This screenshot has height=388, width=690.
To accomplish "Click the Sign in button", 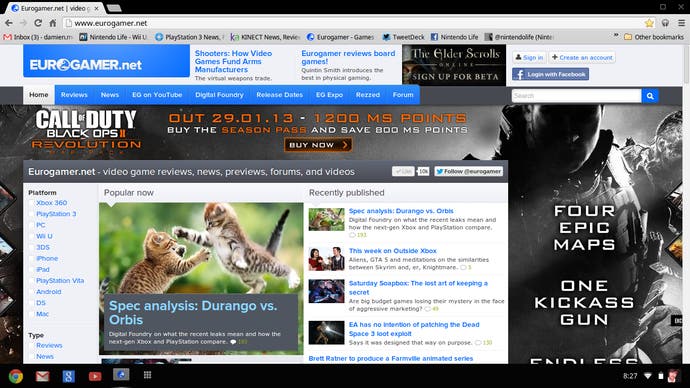I will [529, 57].
